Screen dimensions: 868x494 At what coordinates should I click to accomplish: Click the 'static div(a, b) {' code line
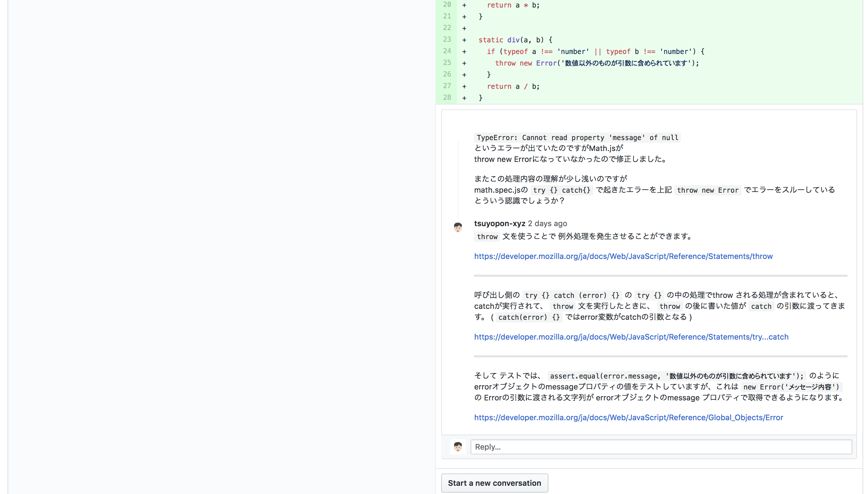(515, 40)
